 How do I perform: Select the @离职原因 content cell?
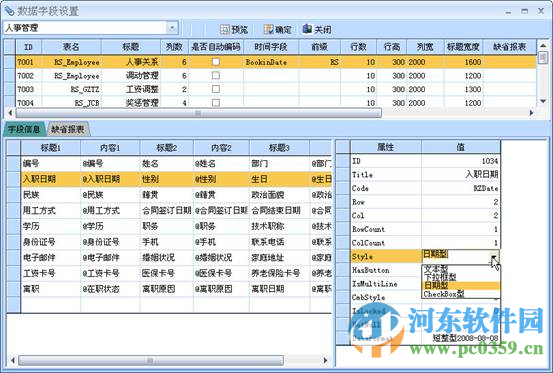click(221, 289)
